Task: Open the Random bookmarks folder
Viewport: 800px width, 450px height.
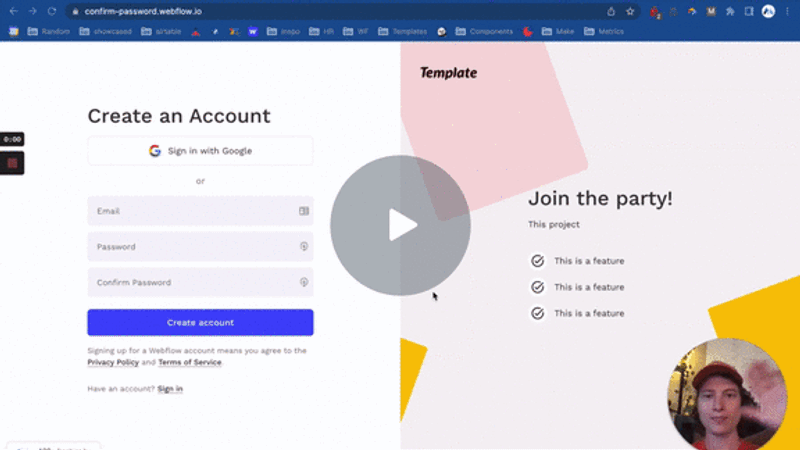Action: click(48, 32)
